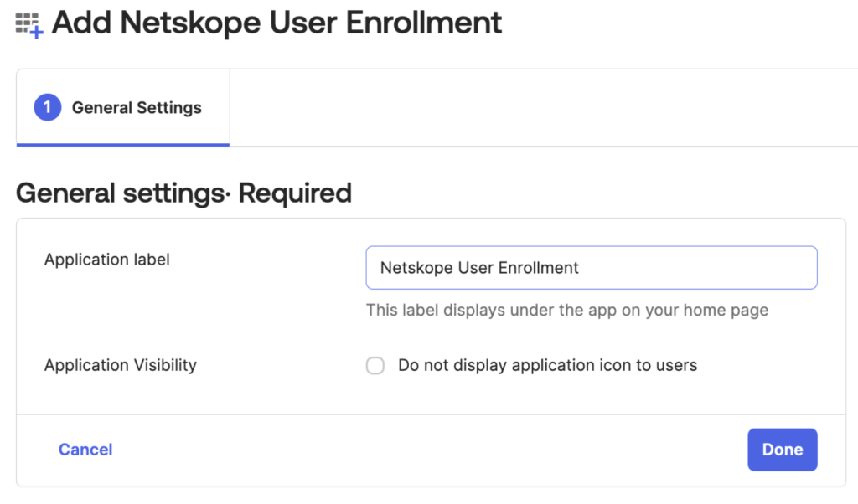Click the unchecked circle next to visibility text
The height and width of the screenshot is (504, 858).
(375, 365)
